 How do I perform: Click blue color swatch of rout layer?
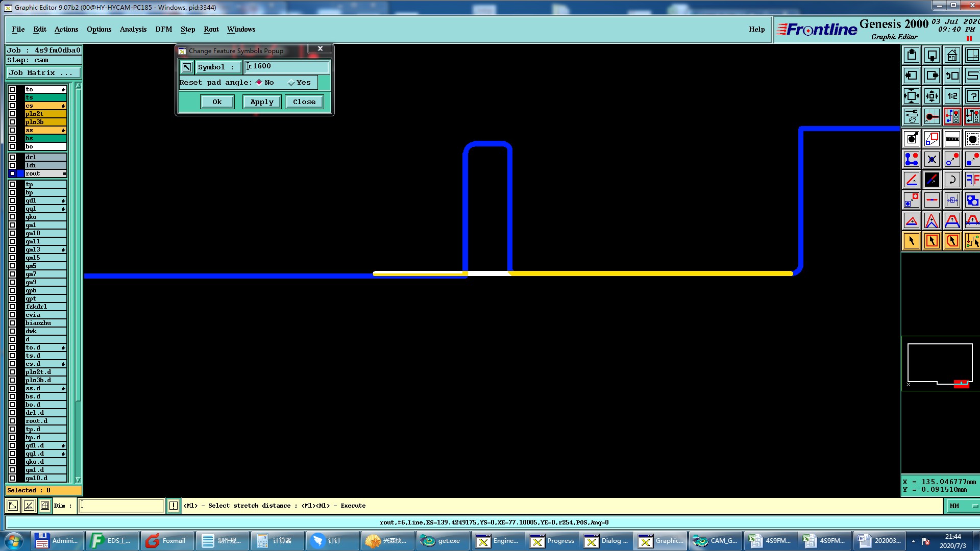20,173
